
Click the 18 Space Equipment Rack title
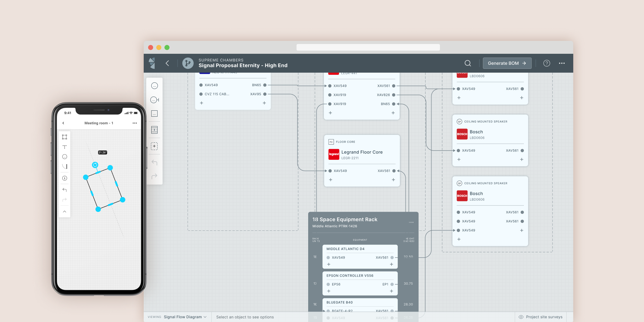coord(345,219)
